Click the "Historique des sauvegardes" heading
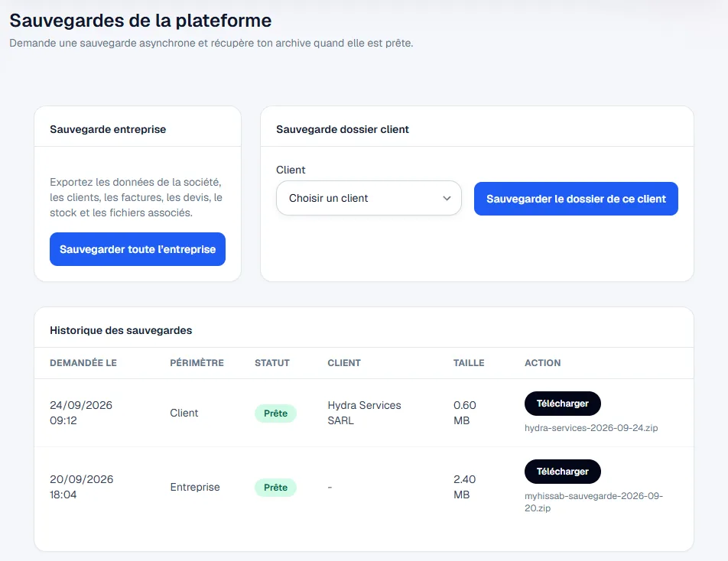 (121, 330)
